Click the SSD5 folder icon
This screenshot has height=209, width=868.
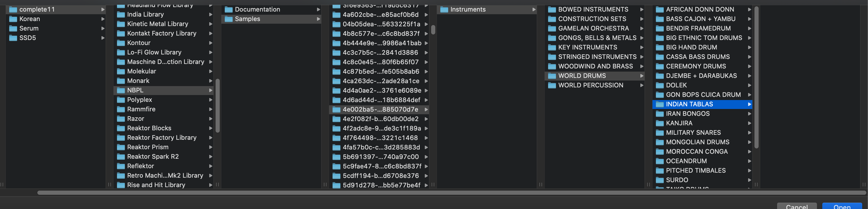coord(13,38)
